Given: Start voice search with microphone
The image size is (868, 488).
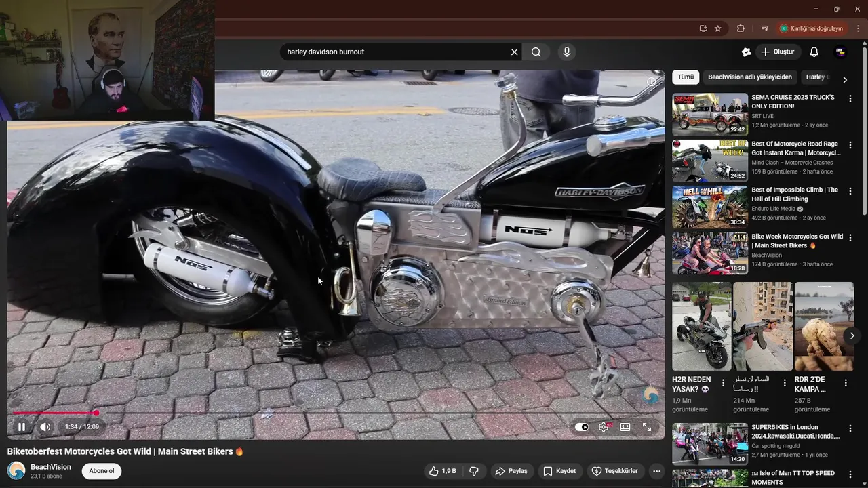Looking at the screenshot, I should coord(567,52).
